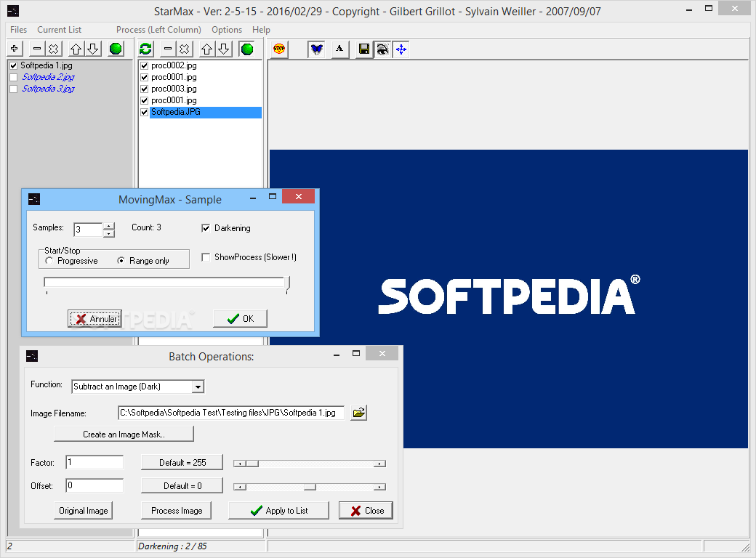This screenshot has height=558, width=756.
Task: Click the eye view icon
Action: (x=382, y=49)
